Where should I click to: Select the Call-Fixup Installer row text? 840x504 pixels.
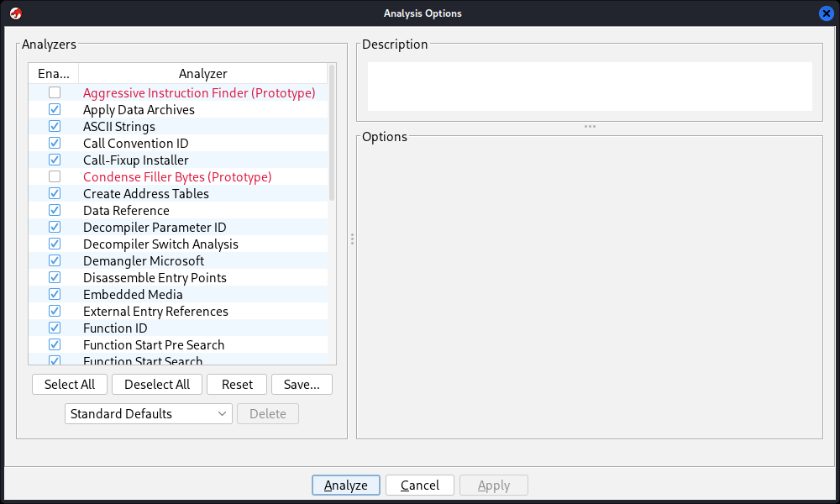coord(135,160)
